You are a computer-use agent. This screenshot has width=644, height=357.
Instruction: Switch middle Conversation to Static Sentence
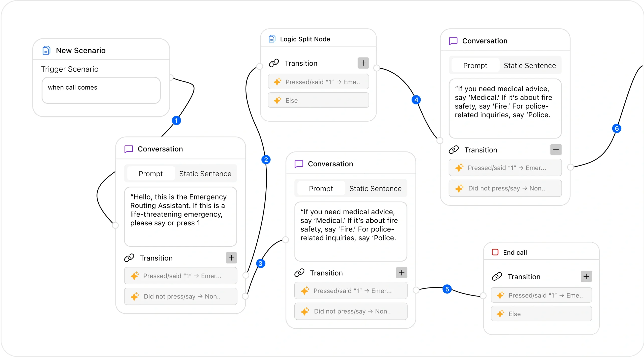click(x=375, y=188)
